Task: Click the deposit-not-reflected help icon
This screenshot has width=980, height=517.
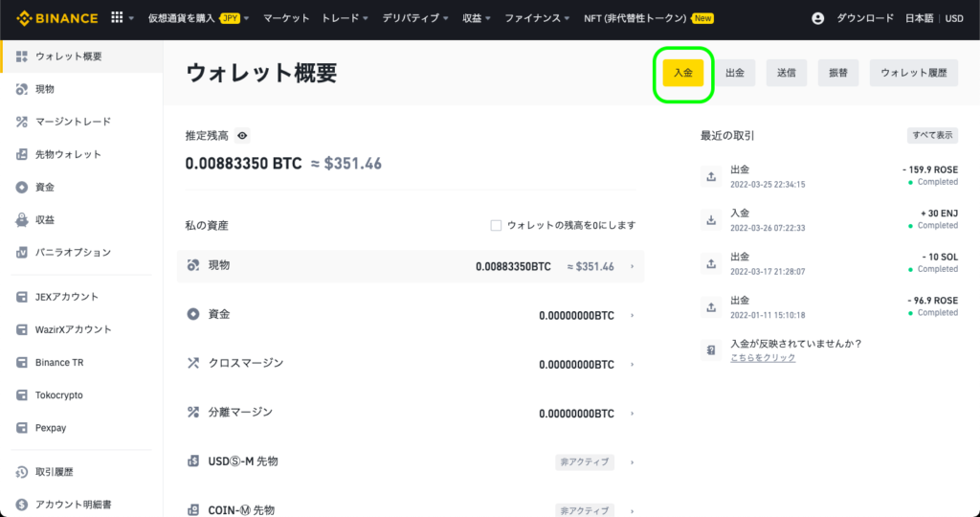Action: click(711, 350)
